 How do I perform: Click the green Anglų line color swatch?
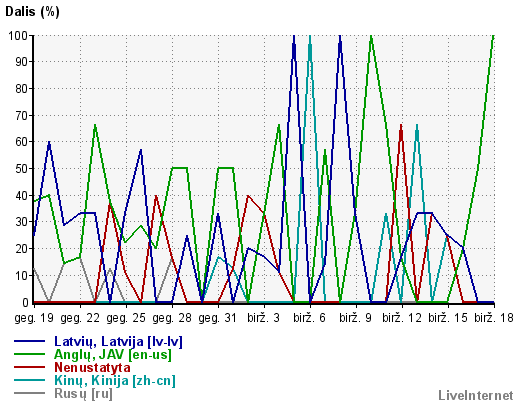click(x=29, y=354)
